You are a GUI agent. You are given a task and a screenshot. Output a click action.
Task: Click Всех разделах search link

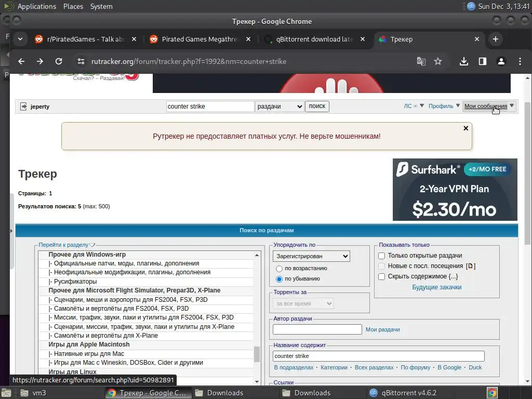374,367
